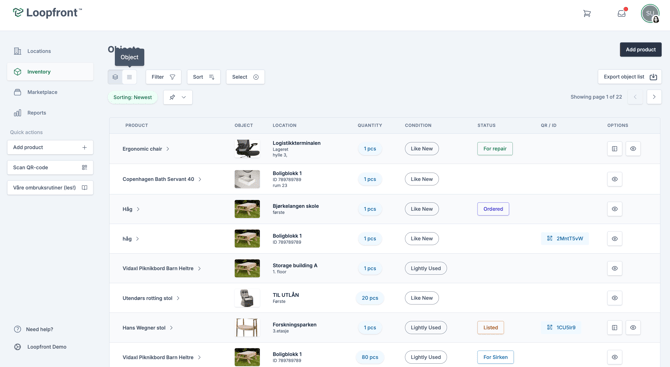Click Utendørs rotting stol thumbnail

point(247,298)
